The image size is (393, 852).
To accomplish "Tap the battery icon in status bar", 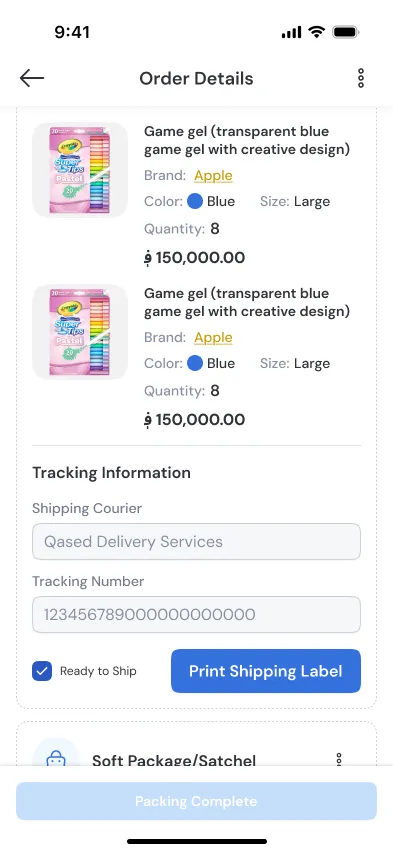I will 346,33.
